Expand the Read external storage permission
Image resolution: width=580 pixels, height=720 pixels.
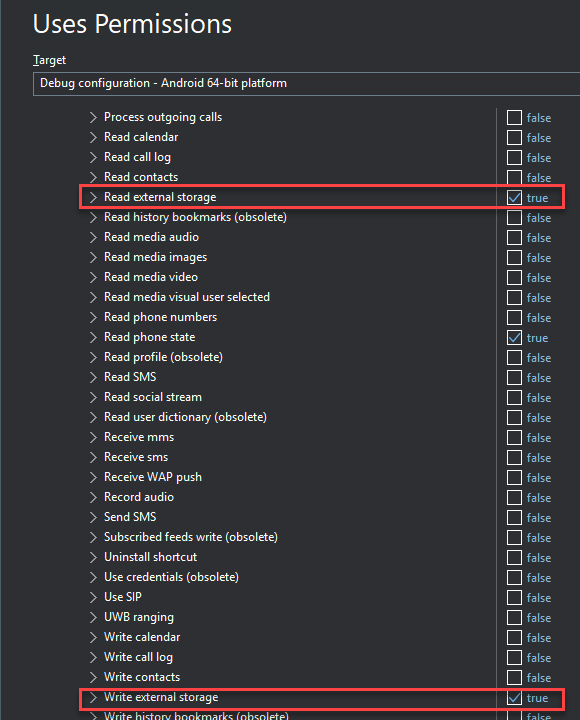(93, 197)
